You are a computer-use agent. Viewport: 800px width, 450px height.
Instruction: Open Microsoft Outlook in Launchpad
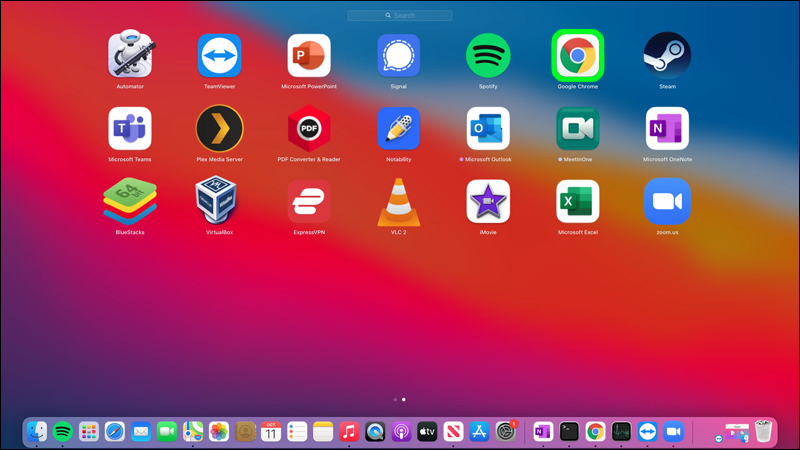(x=488, y=129)
